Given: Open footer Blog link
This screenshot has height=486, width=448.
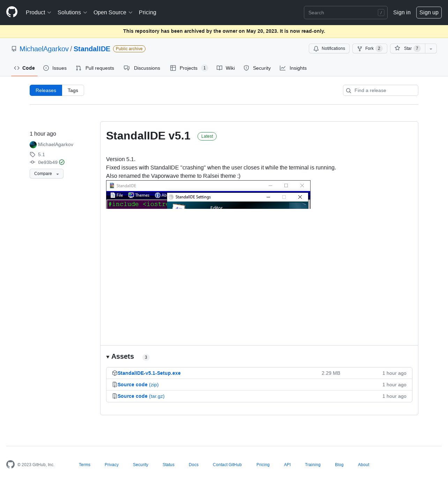Looking at the screenshot, I should click(339, 465).
